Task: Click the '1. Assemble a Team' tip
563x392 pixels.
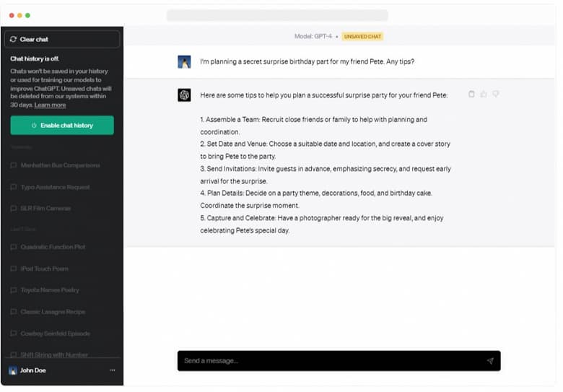Action: pos(314,126)
